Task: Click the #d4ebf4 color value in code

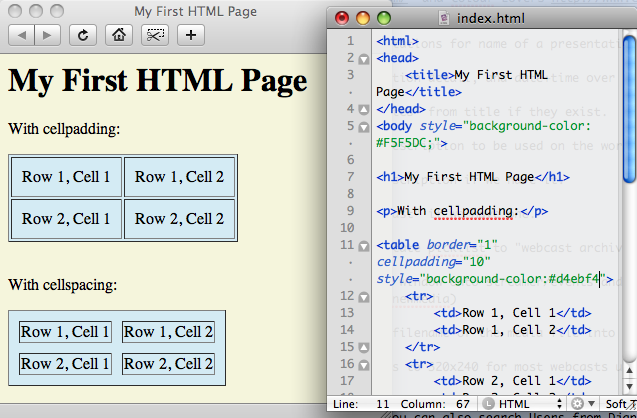Action: 574,279
